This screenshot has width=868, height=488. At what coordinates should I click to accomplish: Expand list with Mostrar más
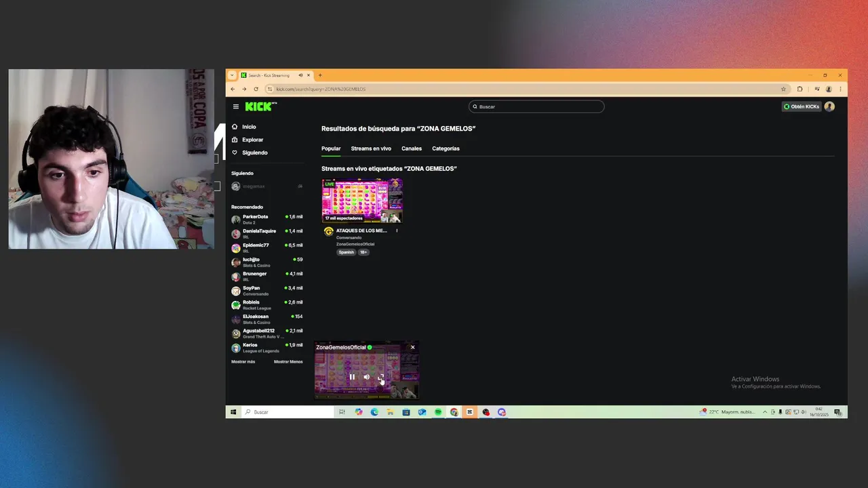click(243, 362)
